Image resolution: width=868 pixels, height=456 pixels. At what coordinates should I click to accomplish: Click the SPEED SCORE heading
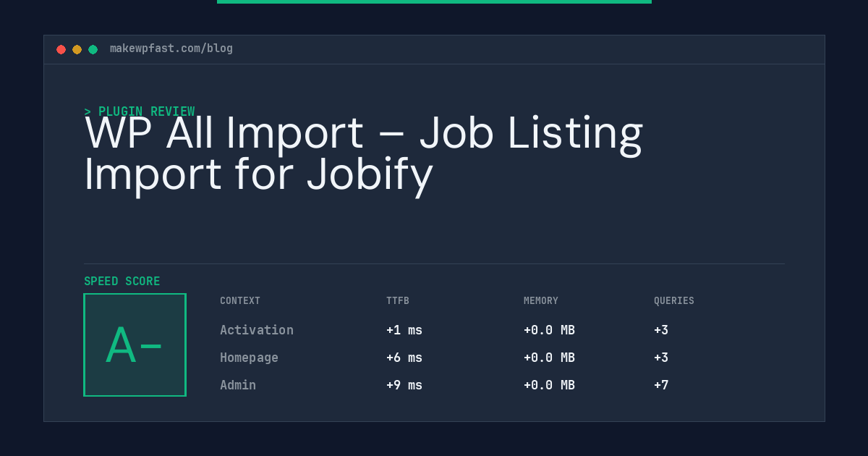[122, 281]
